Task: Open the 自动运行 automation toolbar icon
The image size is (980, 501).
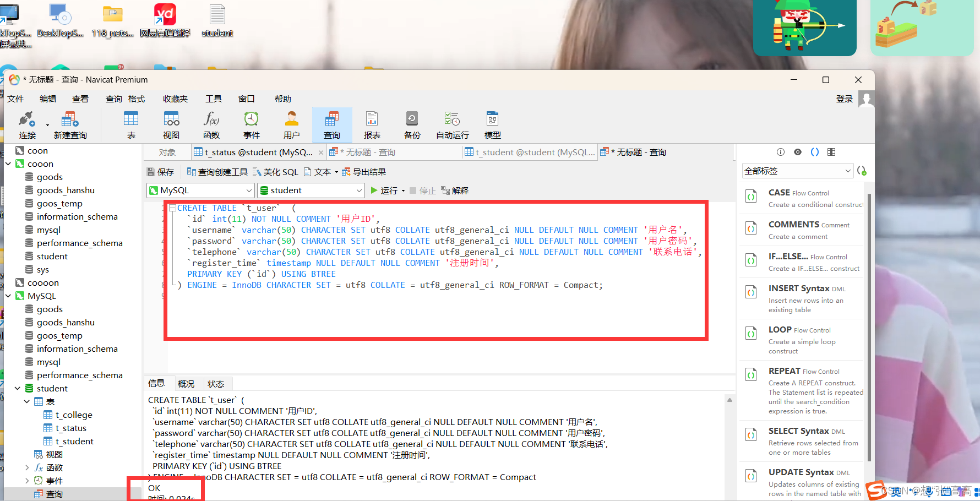Action: pyautogui.click(x=453, y=124)
